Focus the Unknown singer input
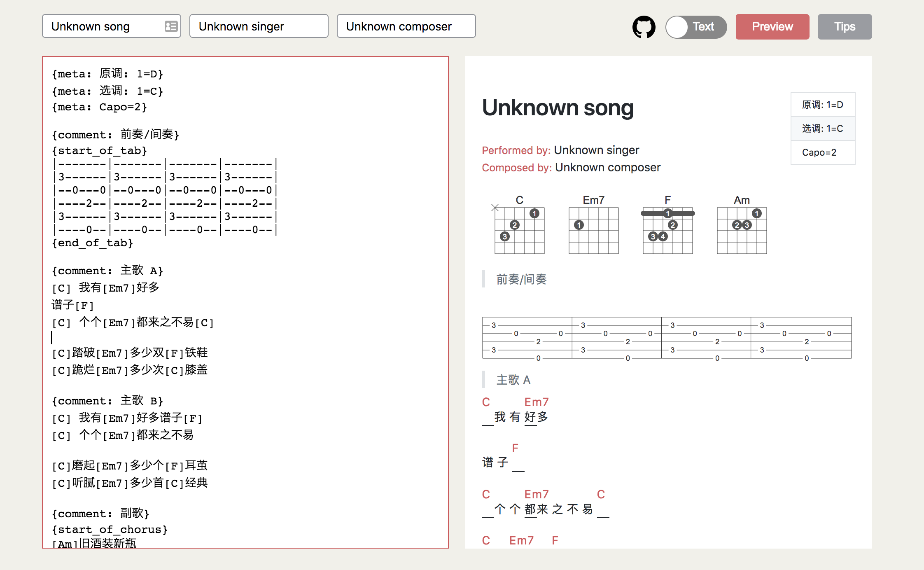 click(x=259, y=26)
